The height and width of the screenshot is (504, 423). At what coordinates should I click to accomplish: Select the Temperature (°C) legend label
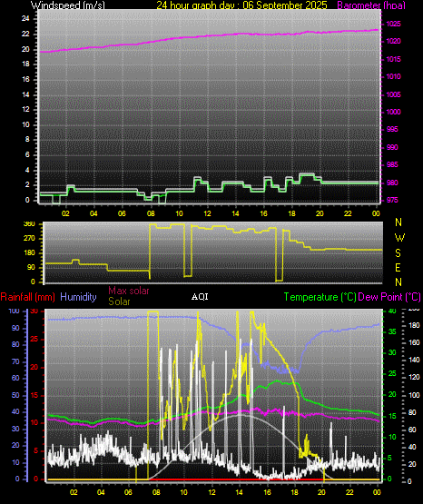point(320,297)
